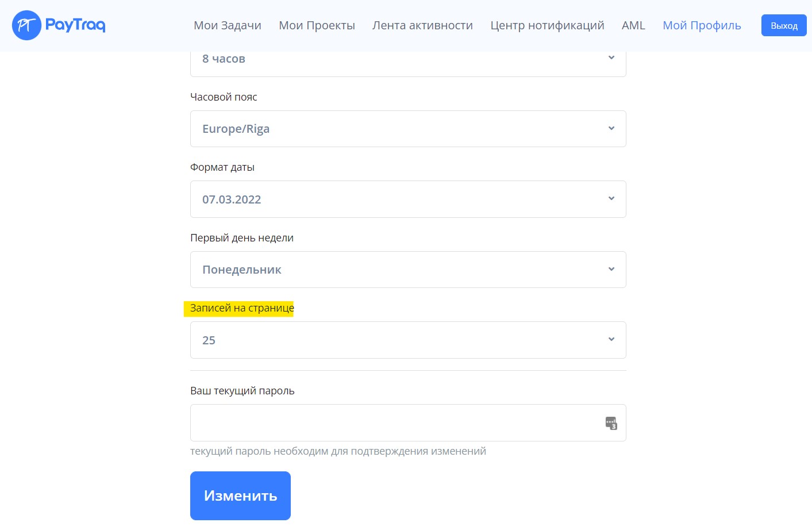
Task: Click the 'Ваш текущий пароль' label
Action: [x=242, y=391]
